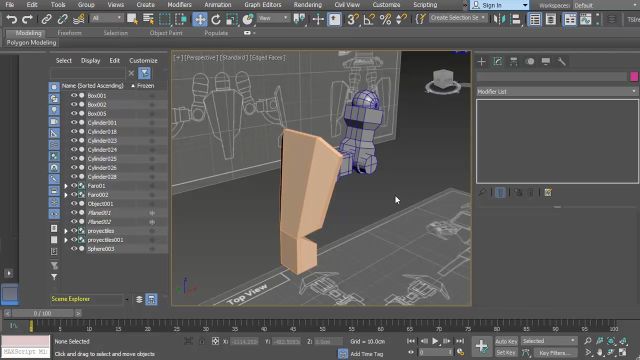Click the Play Animation button
640x360 pixels.
(x=436, y=341)
